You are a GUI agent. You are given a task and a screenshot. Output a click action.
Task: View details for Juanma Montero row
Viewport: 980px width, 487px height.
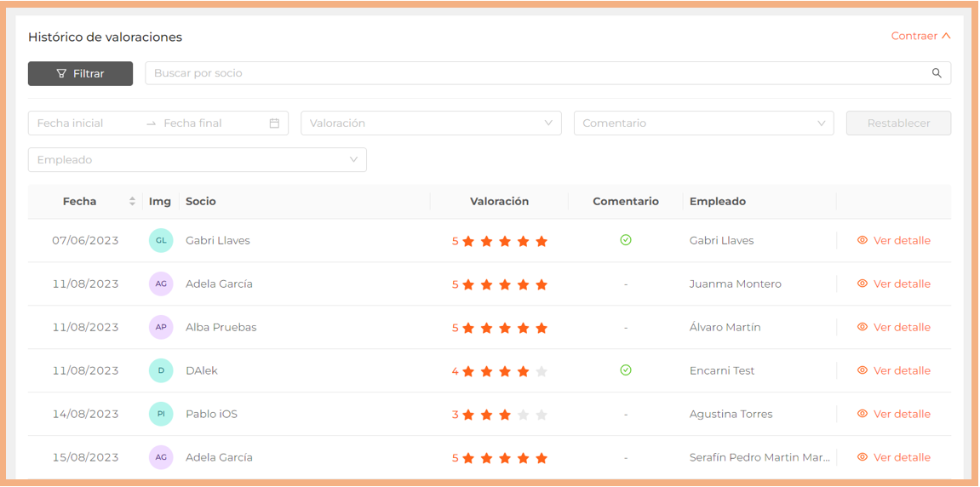coord(894,284)
